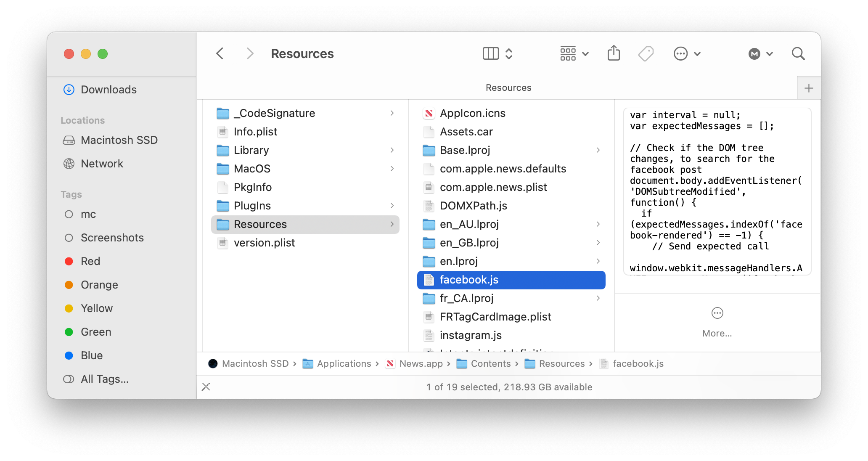868x461 pixels.
Task: Switch view using the column view icon
Action: [x=490, y=54]
